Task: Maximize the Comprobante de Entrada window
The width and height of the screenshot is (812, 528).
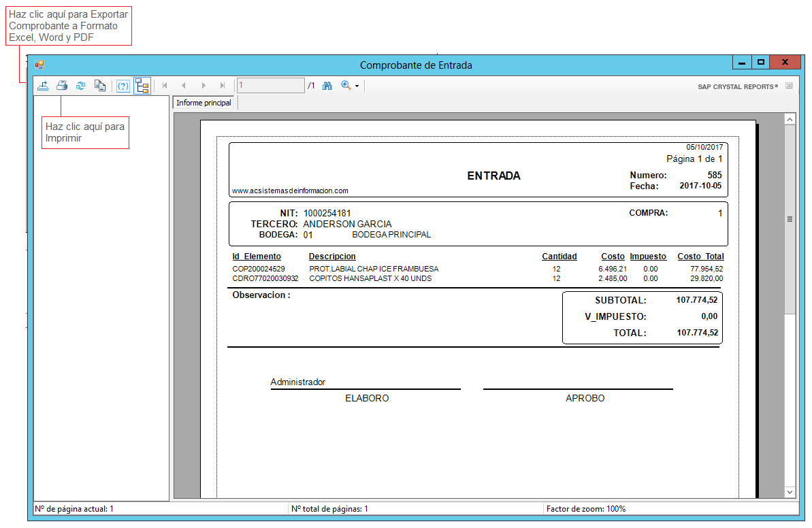Action: 761,63
